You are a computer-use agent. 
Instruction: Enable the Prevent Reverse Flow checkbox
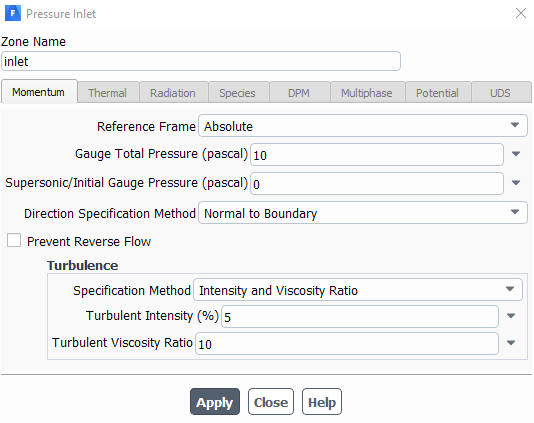pos(14,240)
